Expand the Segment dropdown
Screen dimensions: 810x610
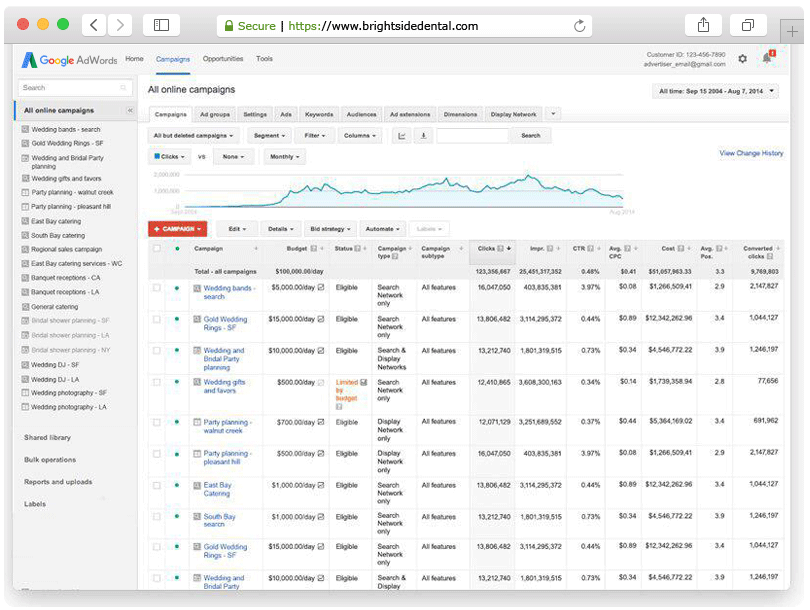click(268, 136)
